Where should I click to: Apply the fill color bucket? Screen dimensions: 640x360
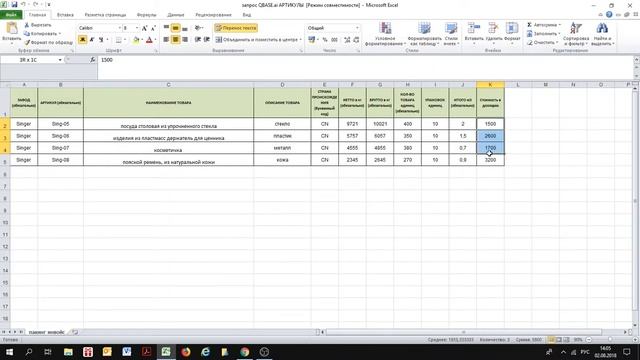(x=136, y=40)
